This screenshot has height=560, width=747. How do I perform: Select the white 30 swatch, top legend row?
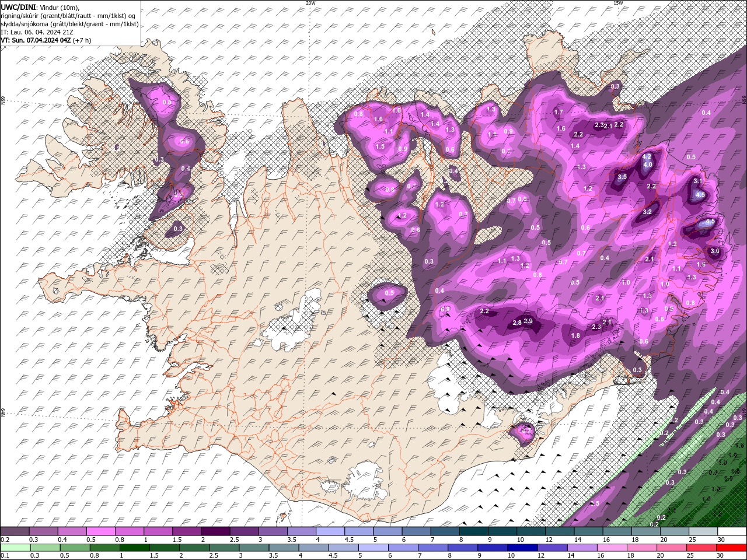pyautogui.click(x=732, y=531)
